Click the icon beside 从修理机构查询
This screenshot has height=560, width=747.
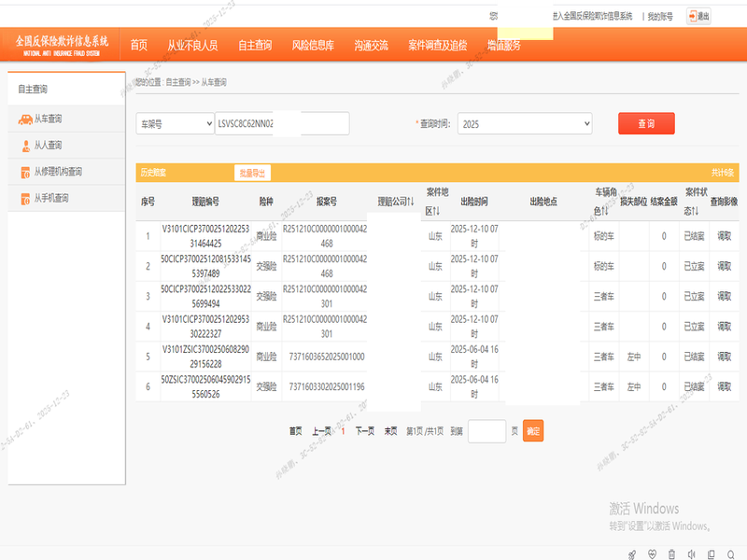coord(25,172)
